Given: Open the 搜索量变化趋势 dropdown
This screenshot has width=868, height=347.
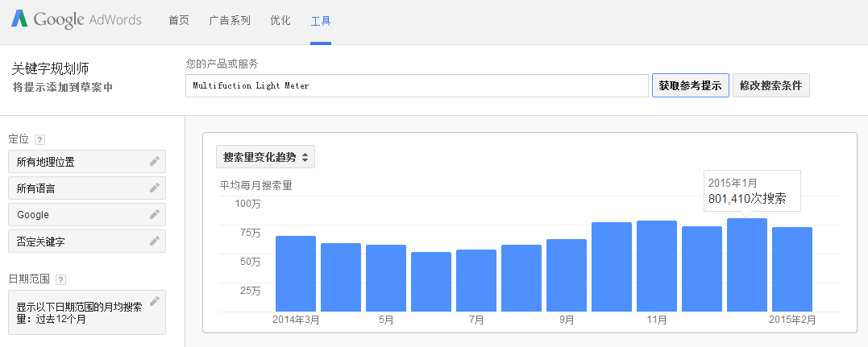Looking at the screenshot, I should tap(265, 157).
